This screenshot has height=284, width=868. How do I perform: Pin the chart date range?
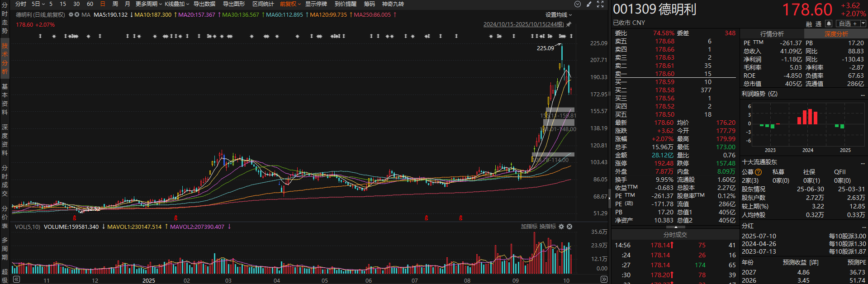point(569,24)
